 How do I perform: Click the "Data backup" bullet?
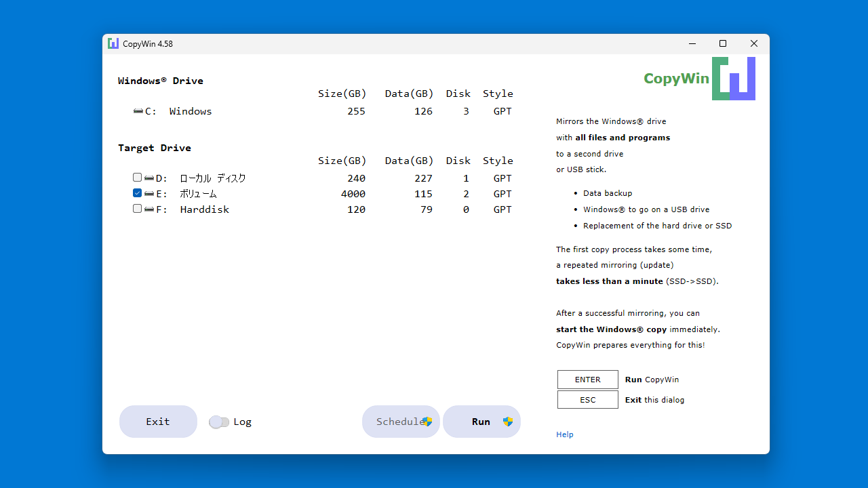608,193
